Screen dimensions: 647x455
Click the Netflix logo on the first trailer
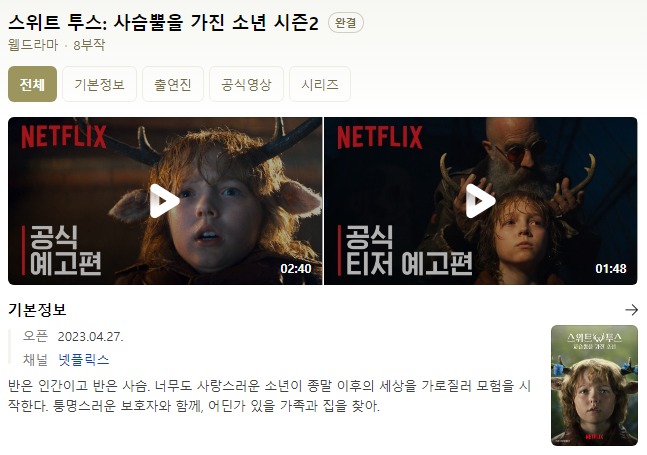(x=64, y=137)
